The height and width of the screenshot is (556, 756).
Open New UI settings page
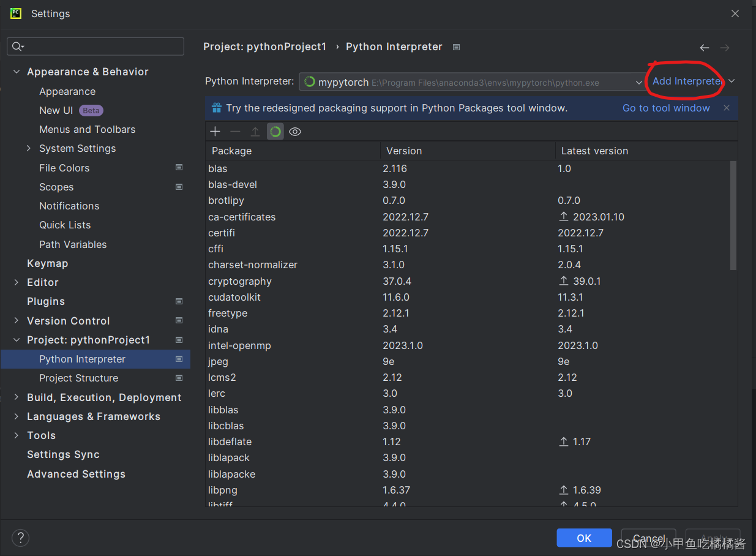(x=56, y=110)
